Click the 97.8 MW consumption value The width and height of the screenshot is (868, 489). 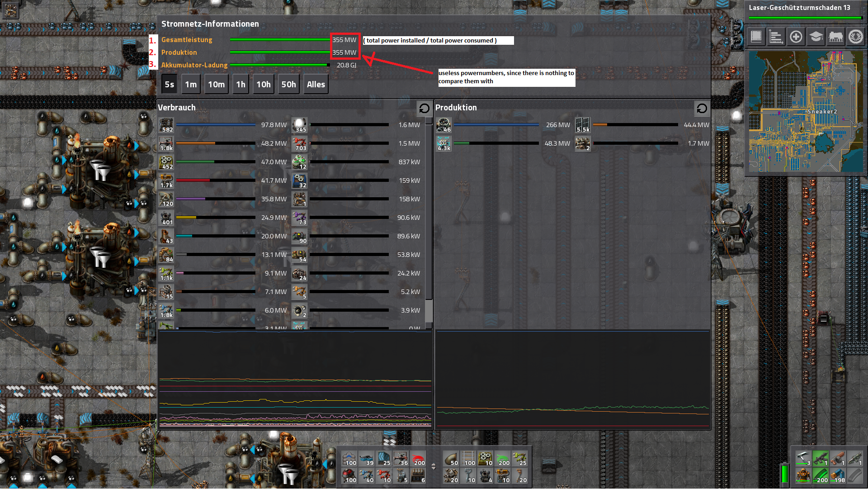pos(274,125)
